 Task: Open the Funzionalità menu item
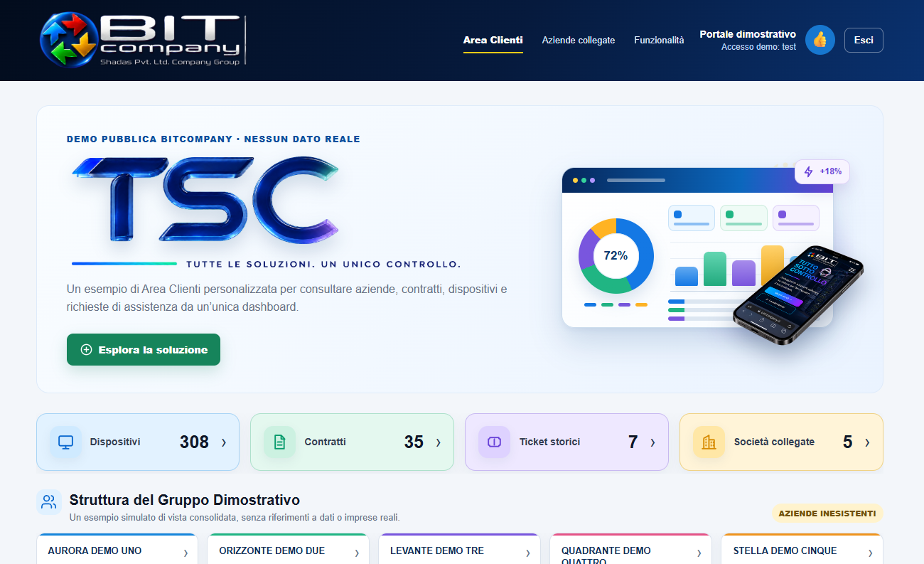tap(659, 41)
